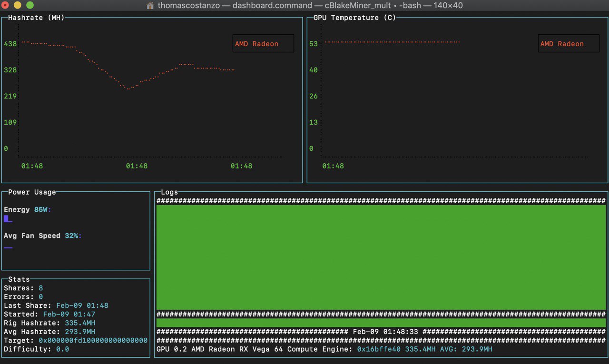
Task: Click the 438 label on Hashrate axis
Action: (x=10, y=44)
